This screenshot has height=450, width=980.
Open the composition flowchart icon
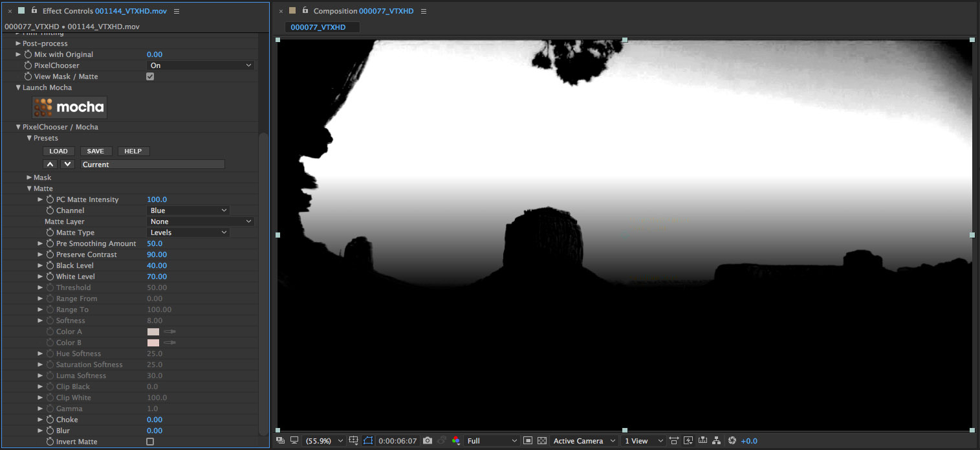716,441
